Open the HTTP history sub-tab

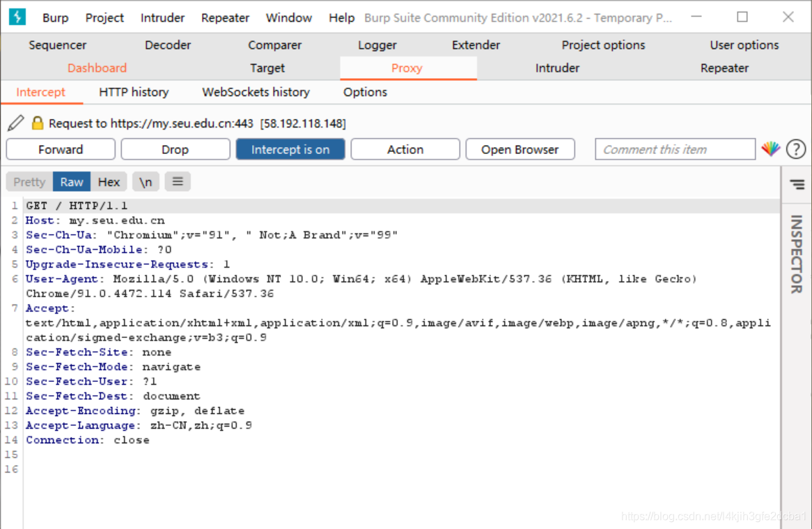click(134, 92)
